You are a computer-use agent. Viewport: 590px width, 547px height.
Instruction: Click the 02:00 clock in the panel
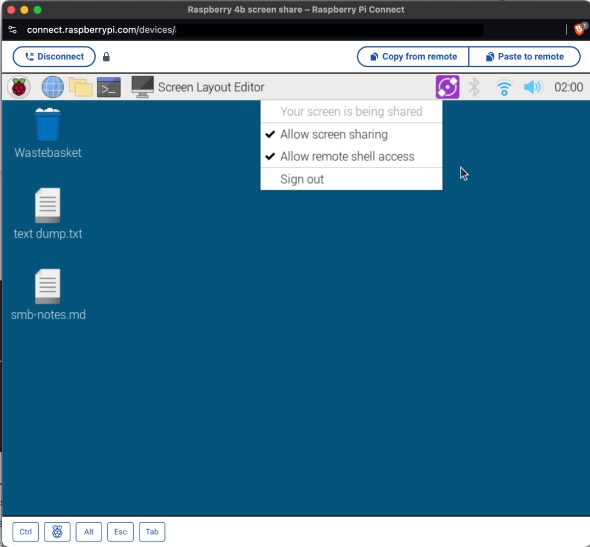[568, 87]
